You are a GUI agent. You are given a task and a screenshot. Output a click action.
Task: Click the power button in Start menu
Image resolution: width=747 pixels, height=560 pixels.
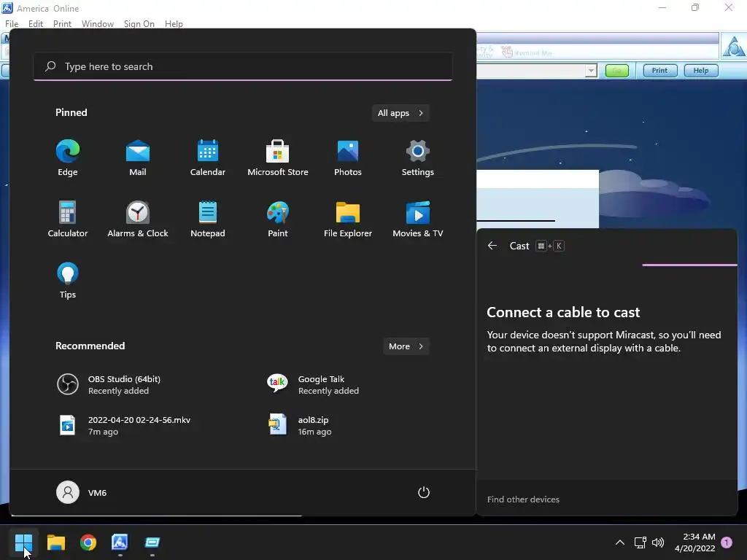point(424,492)
